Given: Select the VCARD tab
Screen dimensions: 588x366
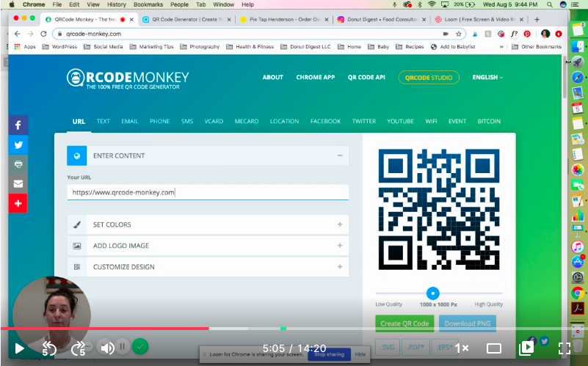Looking at the screenshot, I should 214,121.
